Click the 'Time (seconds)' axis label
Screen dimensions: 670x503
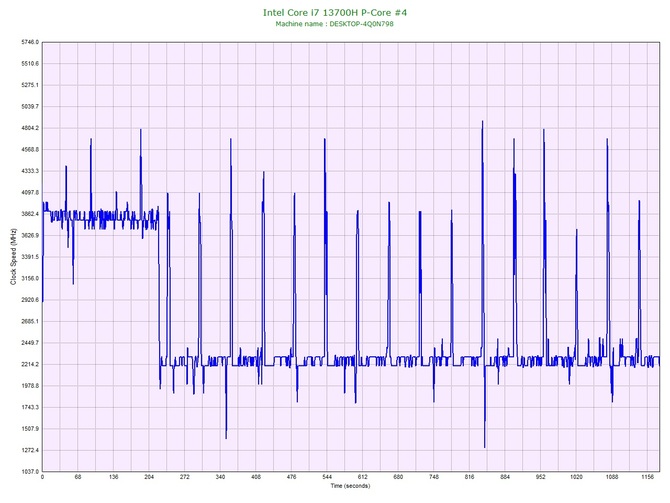[350, 485]
